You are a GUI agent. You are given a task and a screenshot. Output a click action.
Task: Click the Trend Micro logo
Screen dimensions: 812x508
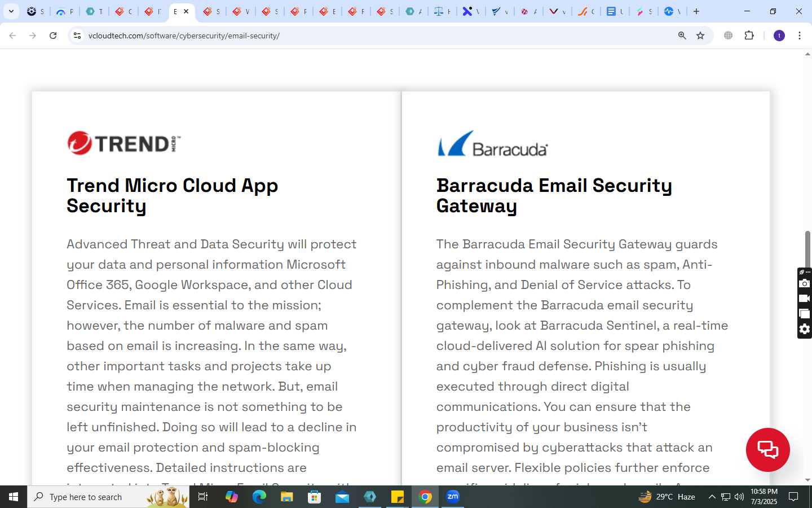(124, 143)
